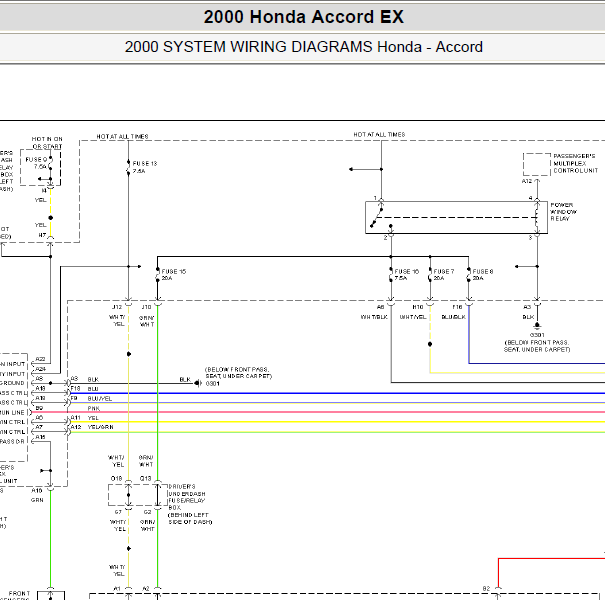The height and width of the screenshot is (600, 605).
Task: Click the 'H10' connector label
Action: tap(417, 307)
